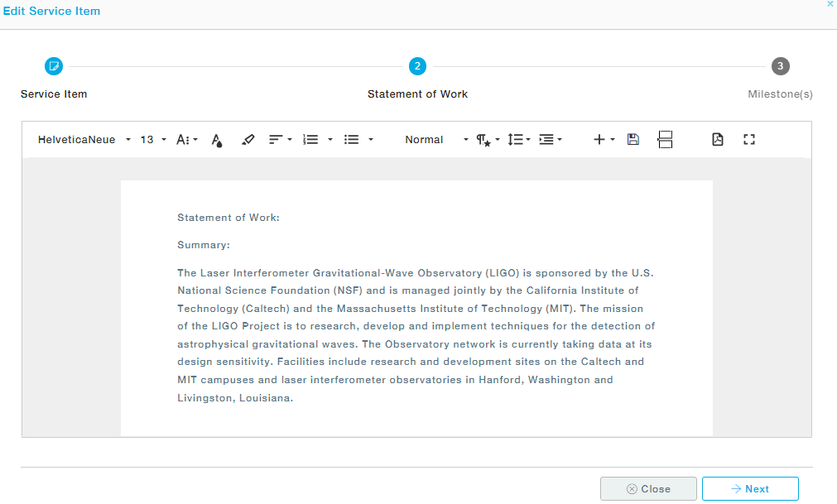Open the unordered bullet list options

358,140
